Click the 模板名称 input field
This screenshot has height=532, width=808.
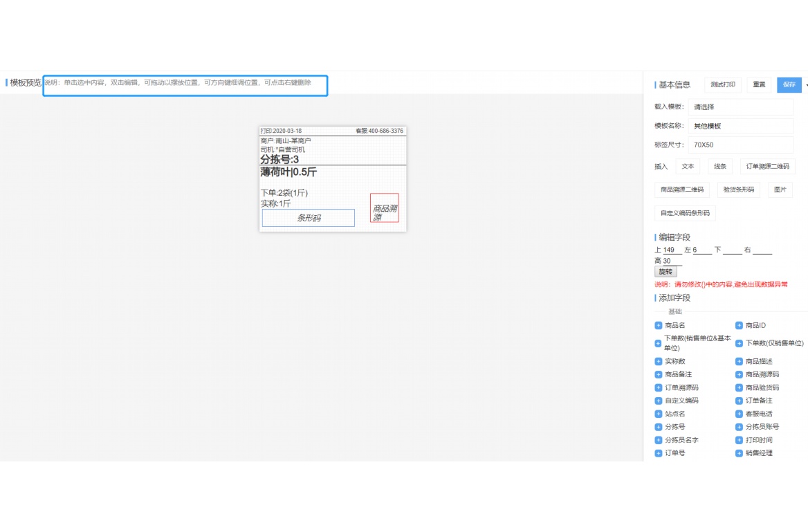[740, 126]
